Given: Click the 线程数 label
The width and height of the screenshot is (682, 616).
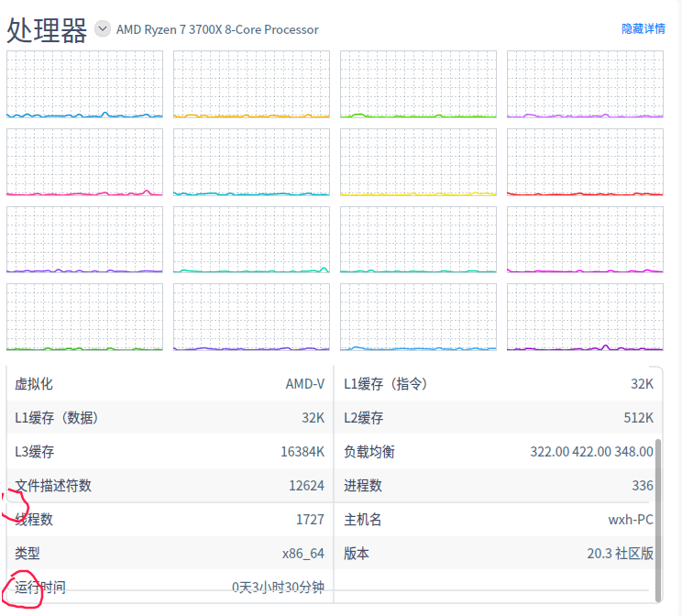Looking at the screenshot, I should point(34,520).
